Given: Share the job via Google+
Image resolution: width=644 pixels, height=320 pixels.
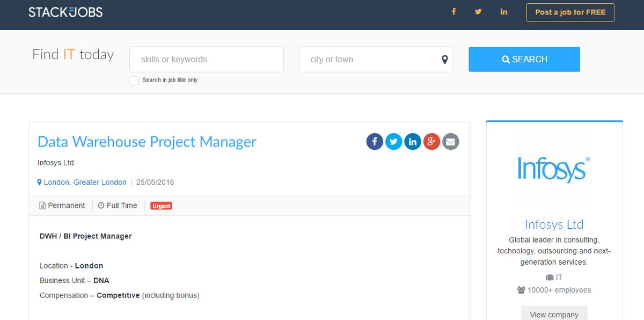Looking at the screenshot, I should (x=431, y=141).
